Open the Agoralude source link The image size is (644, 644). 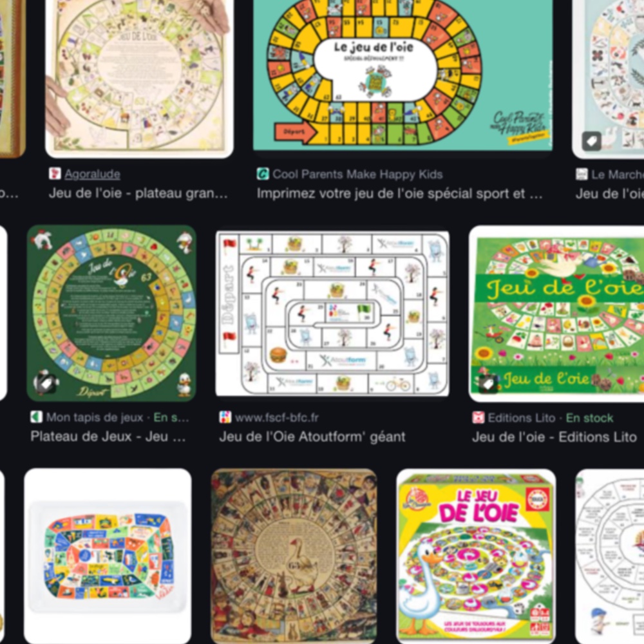click(x=92, y=174)
